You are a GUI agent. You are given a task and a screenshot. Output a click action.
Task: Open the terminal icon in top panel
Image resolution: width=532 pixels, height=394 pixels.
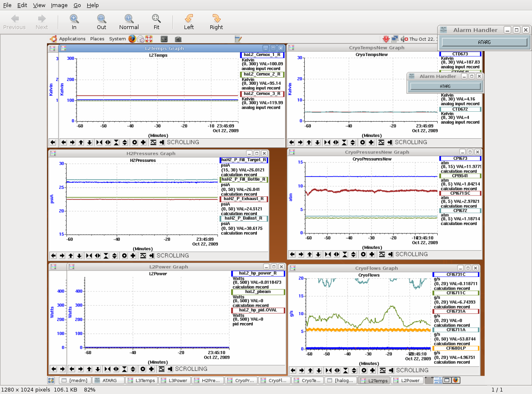pyautogui.click(x=164, y=39)
